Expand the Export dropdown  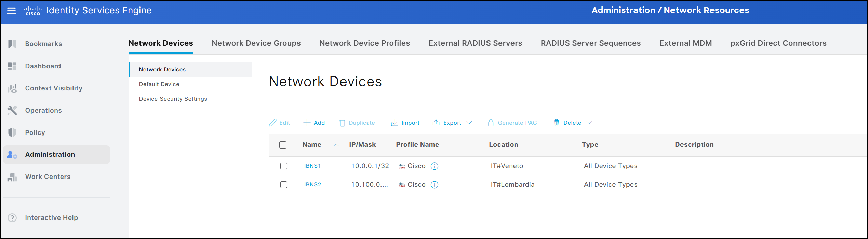[x=469, y=123]
